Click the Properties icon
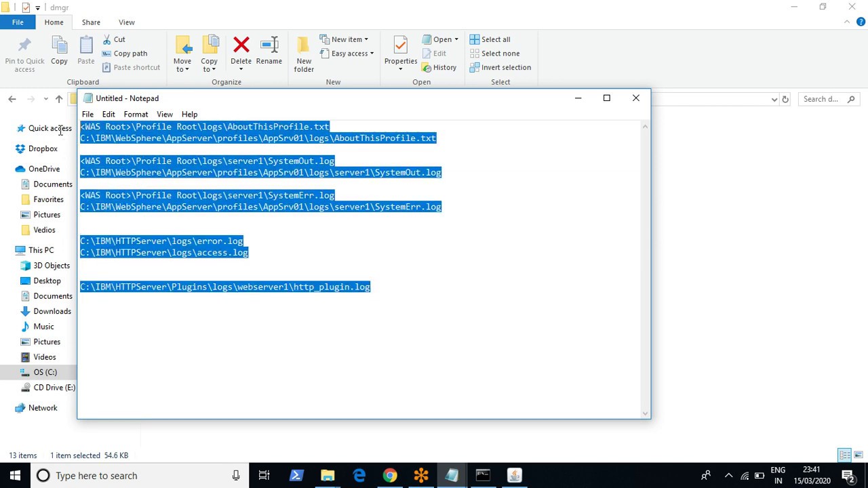Image resolution: width=868 pixels, height=488 pixels. click(x=400, y=46)
